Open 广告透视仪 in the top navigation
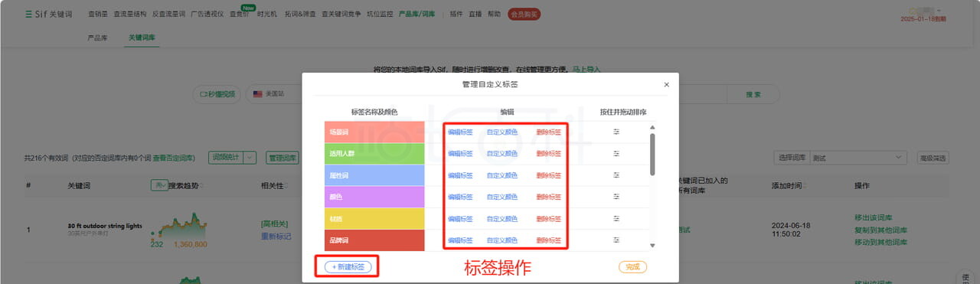980x284 pixels. click(x=207, y=14)
